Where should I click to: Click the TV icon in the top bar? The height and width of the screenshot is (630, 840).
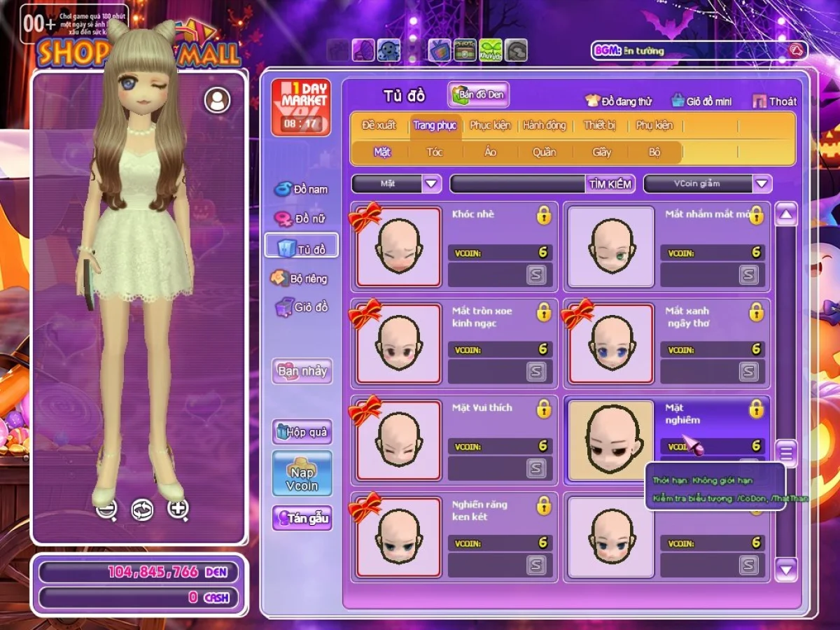tap(439, 50)
